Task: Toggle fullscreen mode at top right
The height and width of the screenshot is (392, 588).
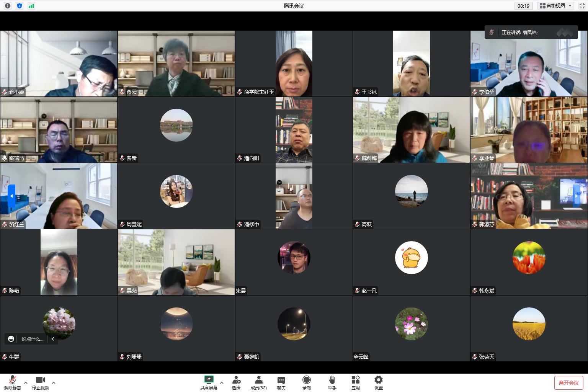Action: (582, 6)
